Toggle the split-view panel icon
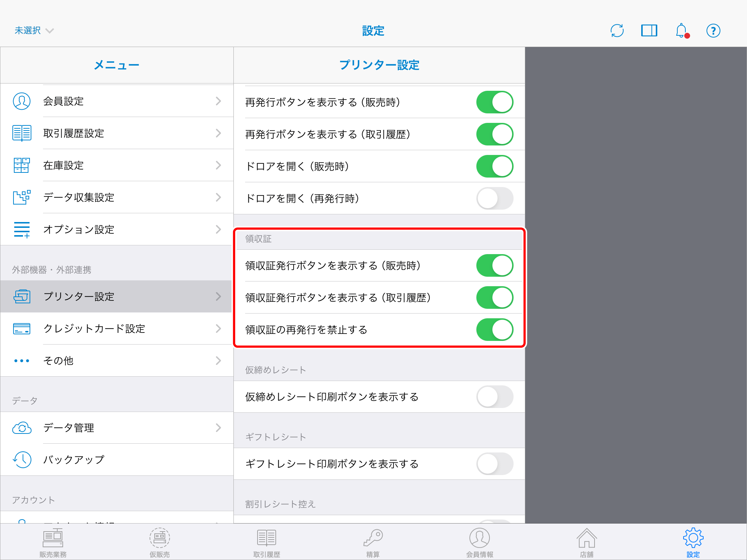Viewport: 747px width, 560px height. coord(649,31)
